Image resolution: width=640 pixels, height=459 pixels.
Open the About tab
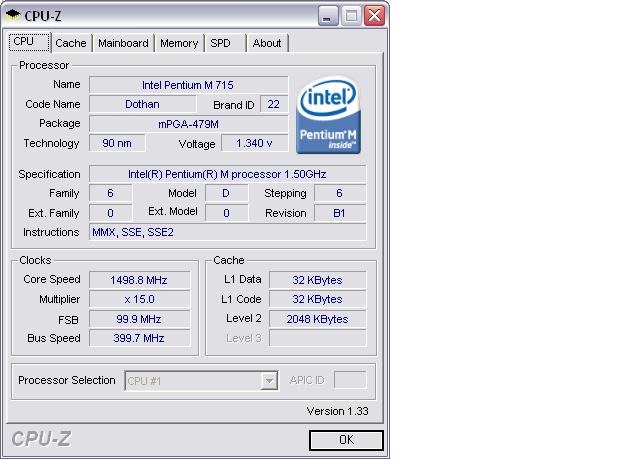[267, 43]
